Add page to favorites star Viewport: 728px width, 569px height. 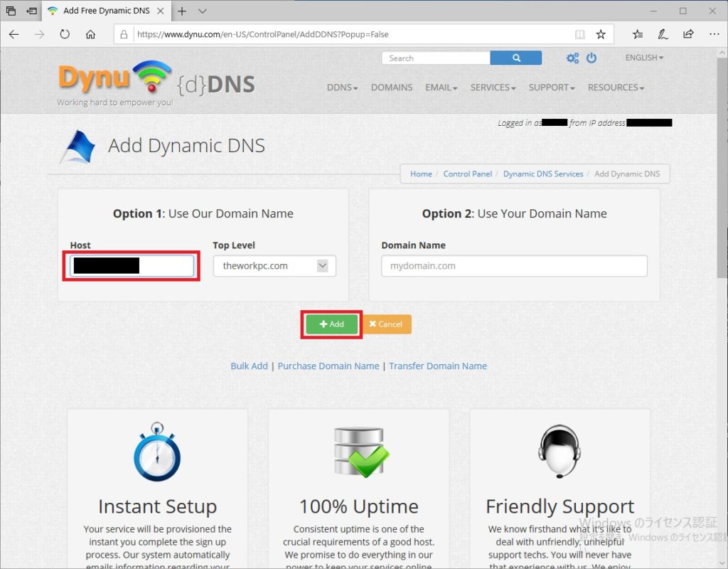click(x=601, y=34)
